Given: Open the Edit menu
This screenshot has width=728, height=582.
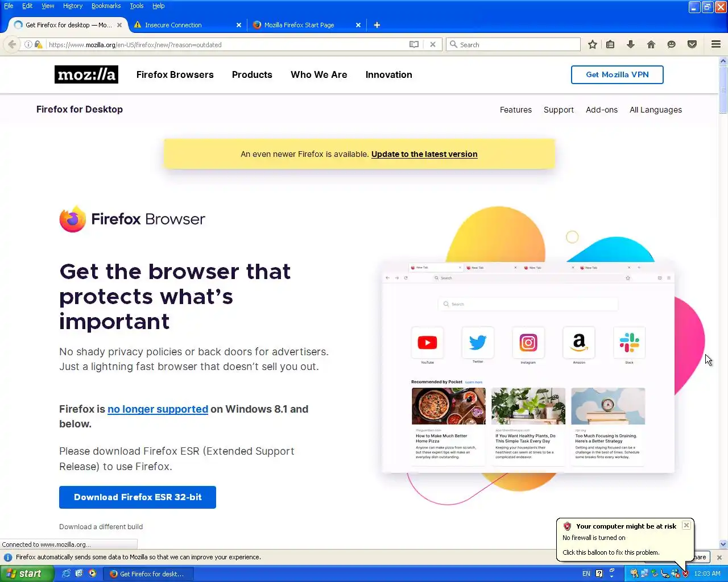Looking at the screenshot, I should pos(27,6).
